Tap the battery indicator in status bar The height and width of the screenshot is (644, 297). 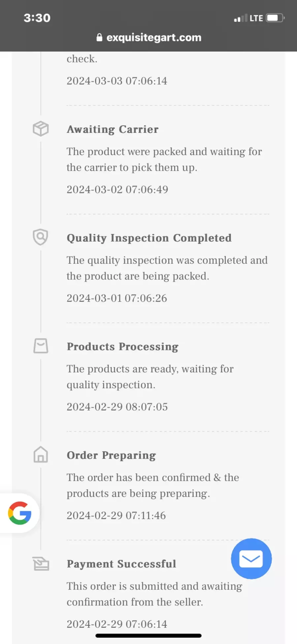(275, 18)
